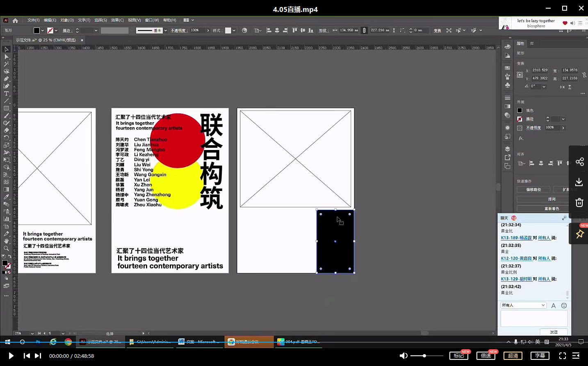Click the 字幕 subtitles button
Image resolution: width=588 pixels, height=366 pixels.
point(540,356)
